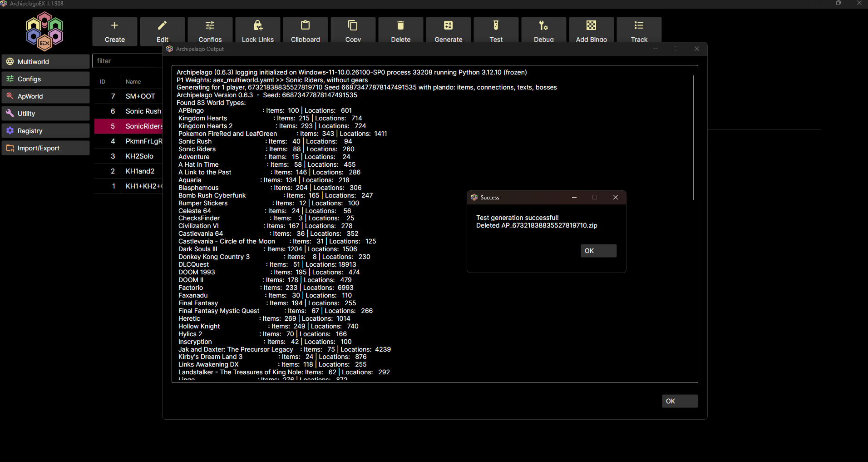Click the 'Jak and Daxter' log line
Image resolution: width=868 pixels, height=462 pixels.
(285, 349)
